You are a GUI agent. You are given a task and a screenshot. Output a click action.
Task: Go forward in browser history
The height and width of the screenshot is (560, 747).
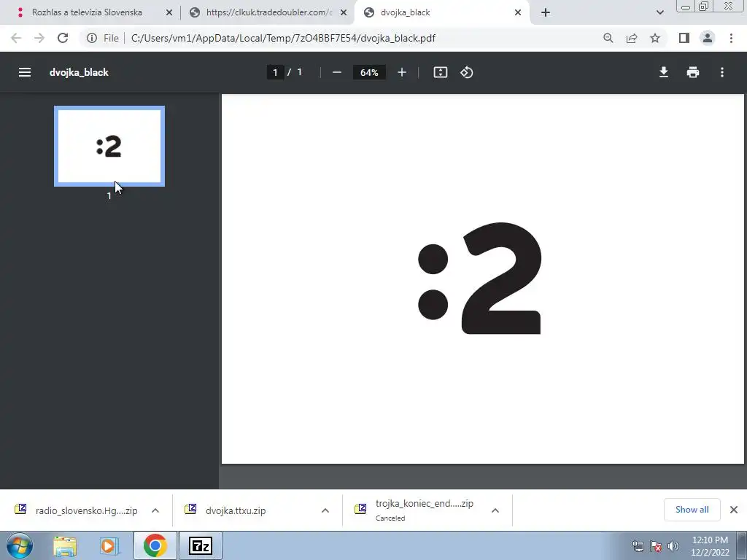(x=39, y=38)
